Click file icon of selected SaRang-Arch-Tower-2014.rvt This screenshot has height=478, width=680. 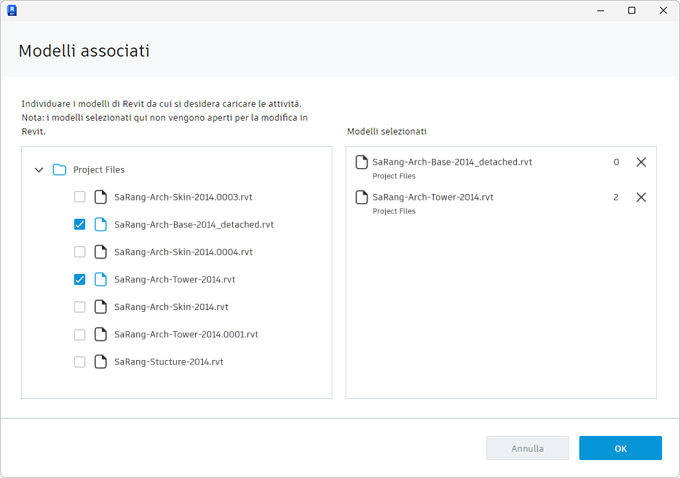pyautogui.click(x=362, y=197)
